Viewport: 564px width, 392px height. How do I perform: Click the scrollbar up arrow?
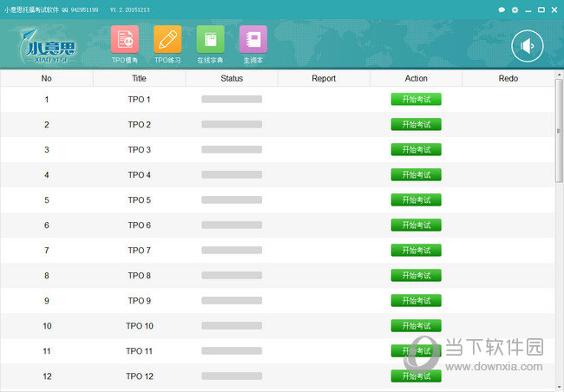click(559, 75)
